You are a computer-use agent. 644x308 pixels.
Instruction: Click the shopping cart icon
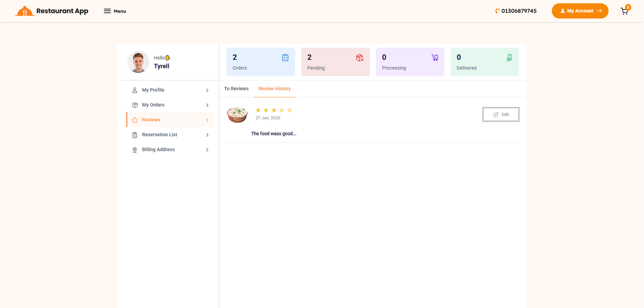tap(624, 11)
